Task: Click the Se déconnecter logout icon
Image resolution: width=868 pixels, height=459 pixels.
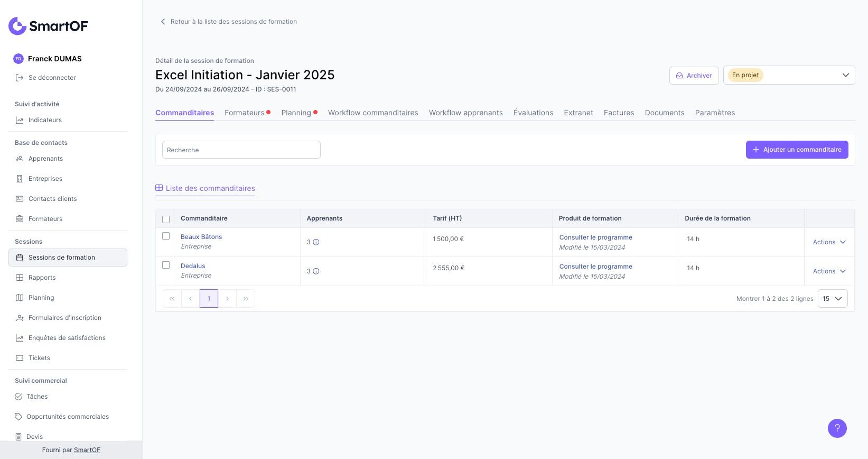Action: click(x=20, y=78)
